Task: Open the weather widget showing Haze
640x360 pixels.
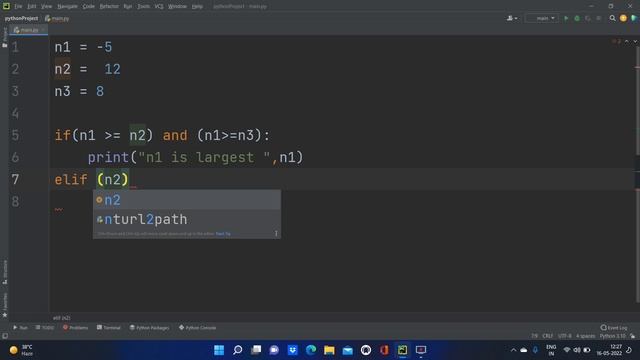Action: tap(21, 350)
